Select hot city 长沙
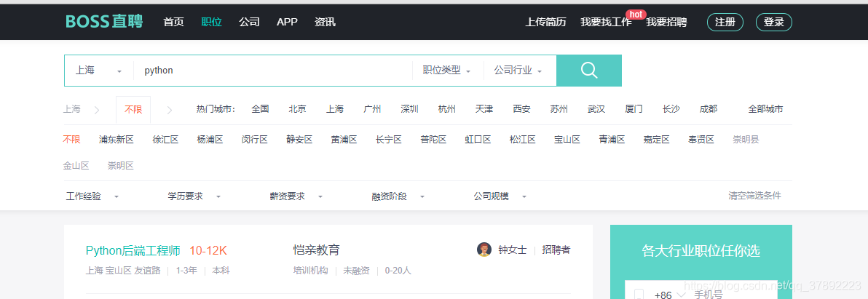Viewport: 868px width, 299px height. pos(671,109)
